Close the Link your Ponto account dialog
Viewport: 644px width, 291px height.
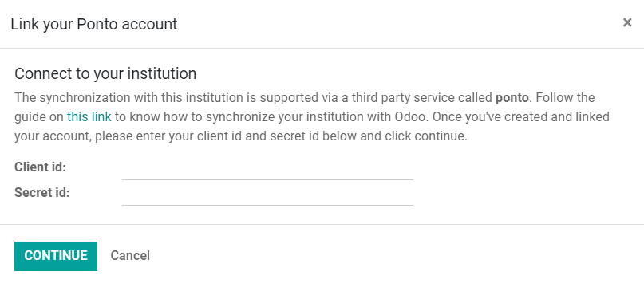[626, 22]
